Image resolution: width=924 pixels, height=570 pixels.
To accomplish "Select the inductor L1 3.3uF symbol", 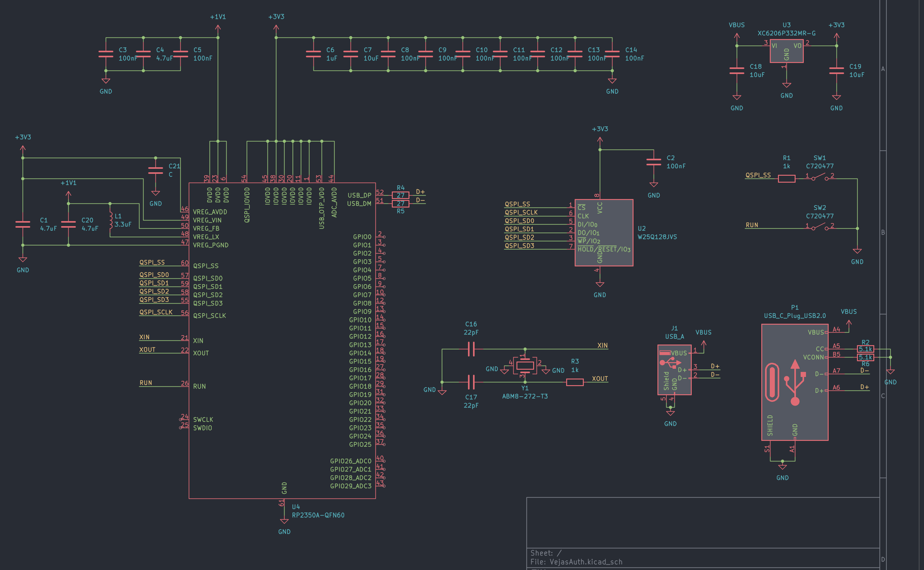I will tap(110, 220).
